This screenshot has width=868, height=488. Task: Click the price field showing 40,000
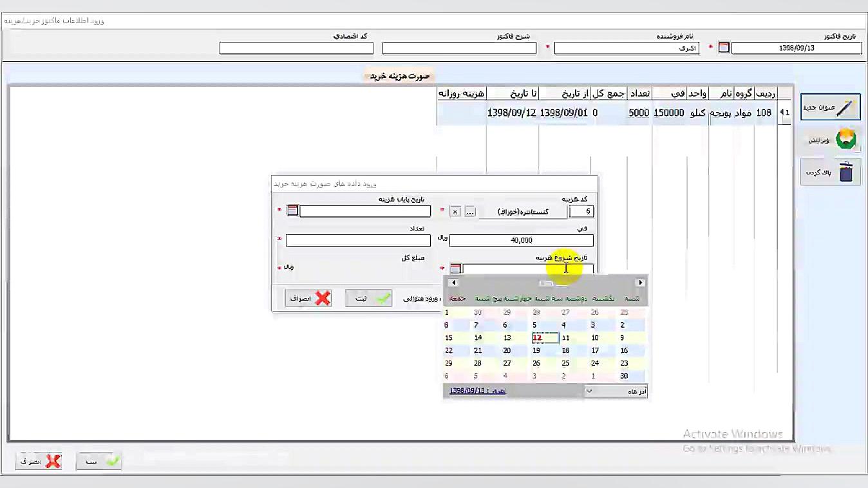click(522, 240)
